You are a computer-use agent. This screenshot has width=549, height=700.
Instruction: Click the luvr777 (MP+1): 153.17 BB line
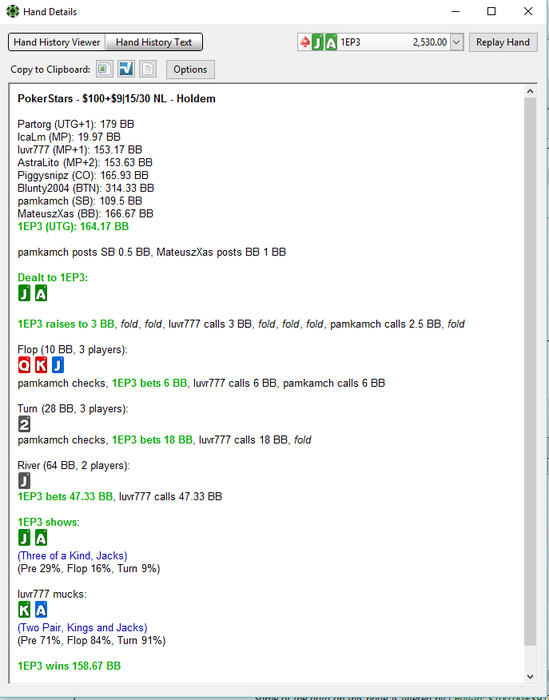pos(80,150)
